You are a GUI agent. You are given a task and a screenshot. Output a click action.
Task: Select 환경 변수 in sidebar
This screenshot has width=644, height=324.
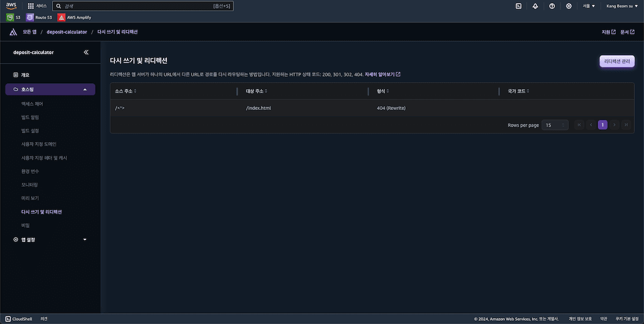click(30, 171)
